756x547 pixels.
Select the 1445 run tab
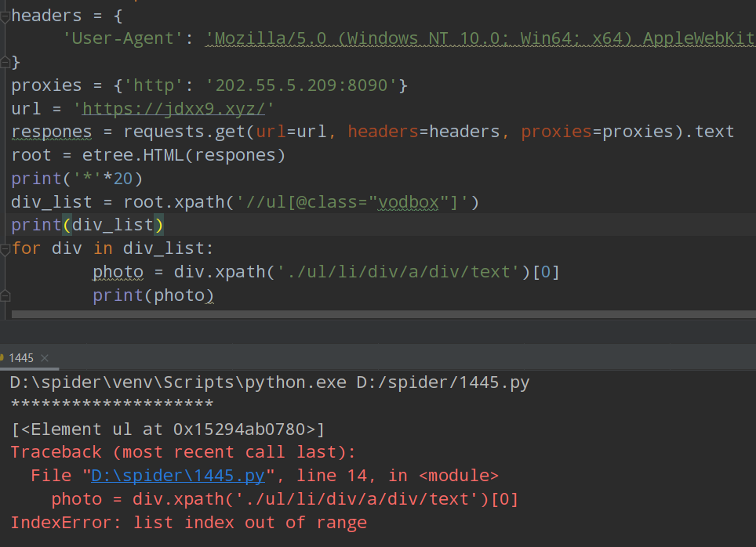[21, 358]
